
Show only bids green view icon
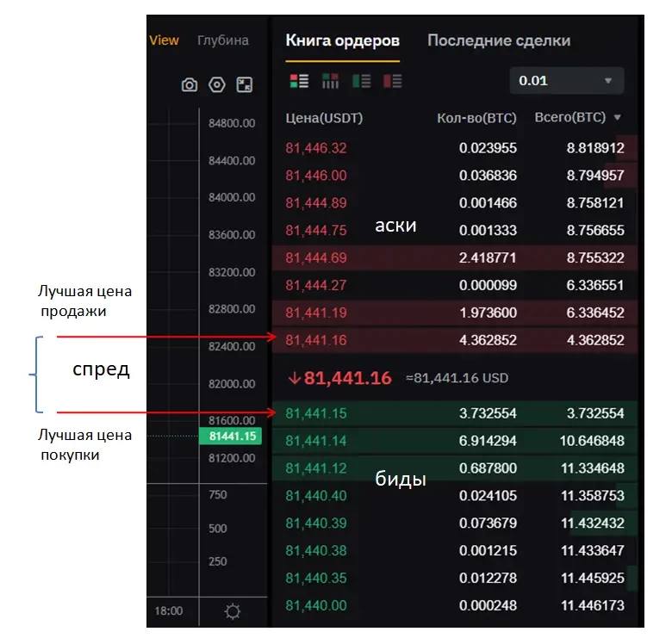click(x=362, y=81)
